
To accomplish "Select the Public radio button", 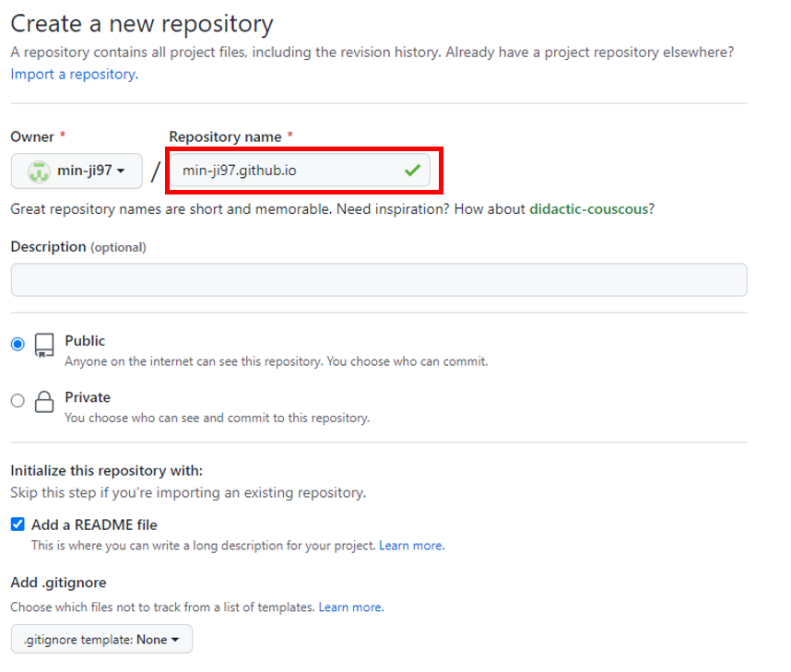I will [x=18, y=344].
